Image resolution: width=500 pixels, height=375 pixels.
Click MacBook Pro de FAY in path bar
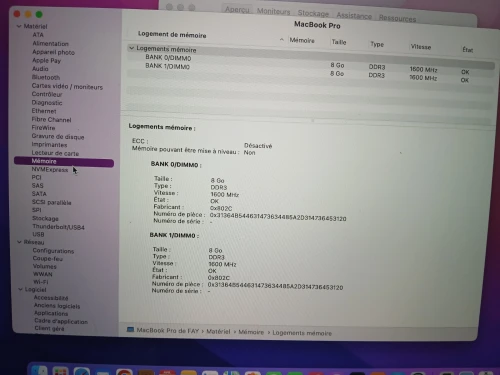point(167,330)
